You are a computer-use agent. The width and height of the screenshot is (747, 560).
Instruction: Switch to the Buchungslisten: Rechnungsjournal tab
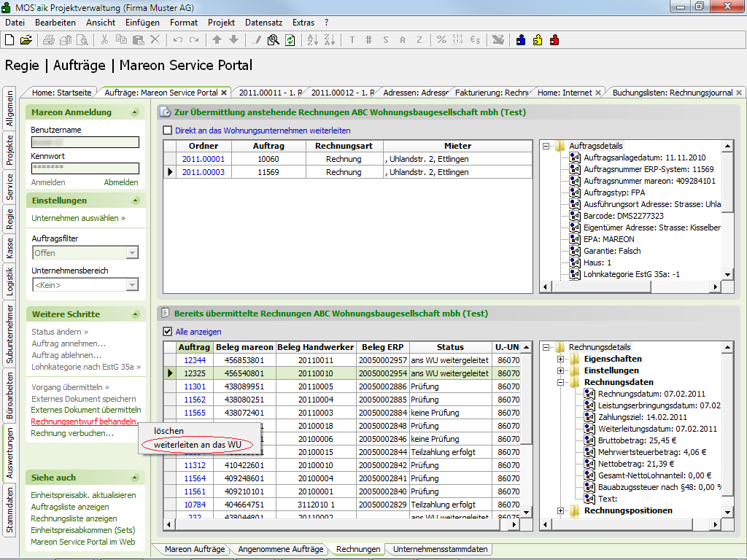click(x=672, y=93)
